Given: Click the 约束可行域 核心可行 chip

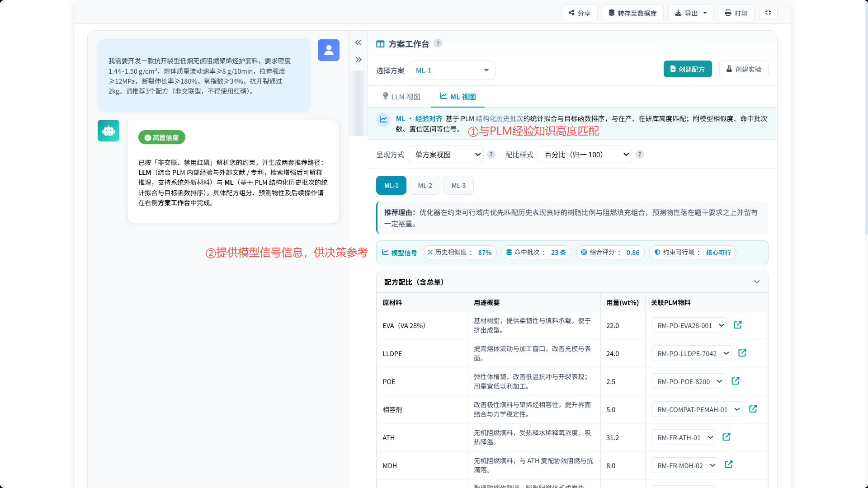Looking at the screenshot, I should [x=693, y=253].
